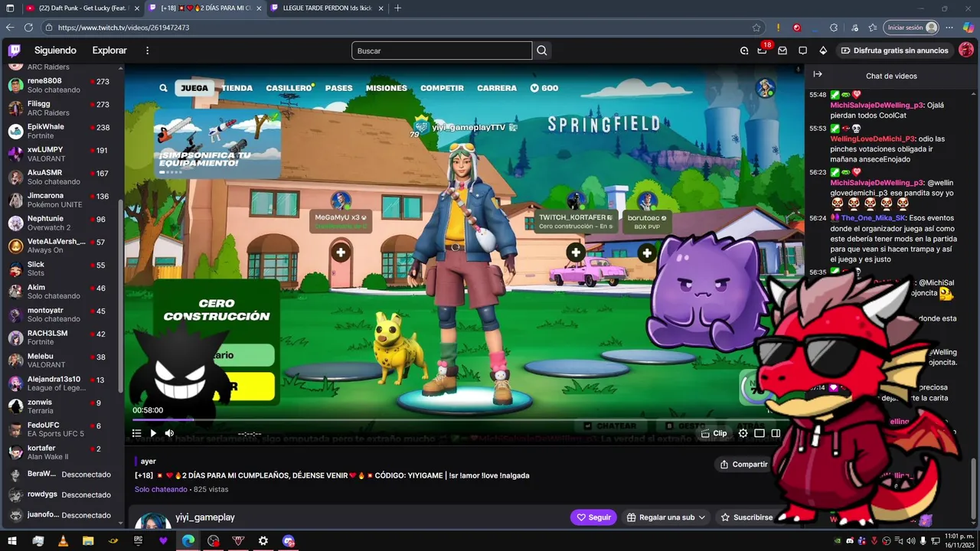Image resolution: width=980 pixels, height=551 pixels.
Task: Click Iniciar sesión profile button in Edge
Action: click(911, 28)
